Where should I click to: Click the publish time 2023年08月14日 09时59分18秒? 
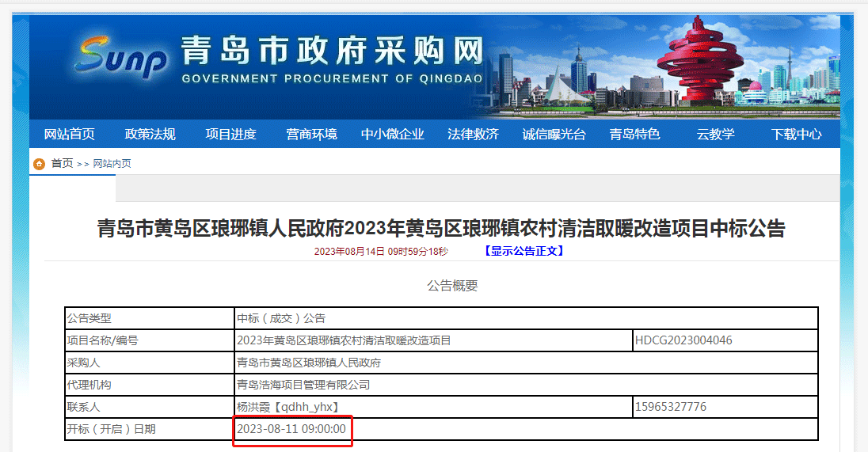381,251
